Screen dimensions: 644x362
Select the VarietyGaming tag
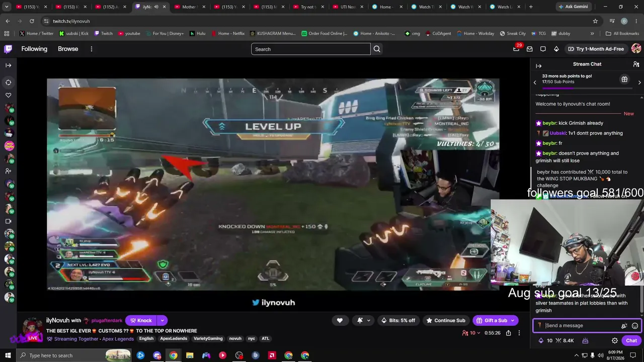coord(208,338)
